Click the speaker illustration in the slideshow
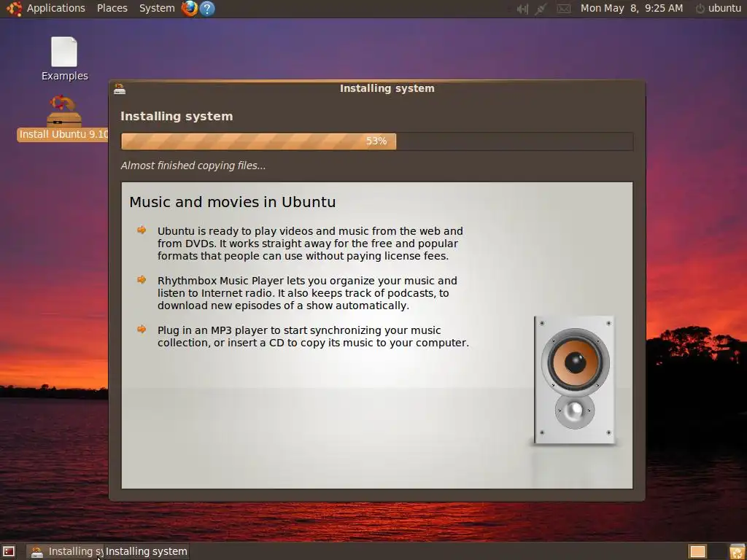 coord(574,380)
